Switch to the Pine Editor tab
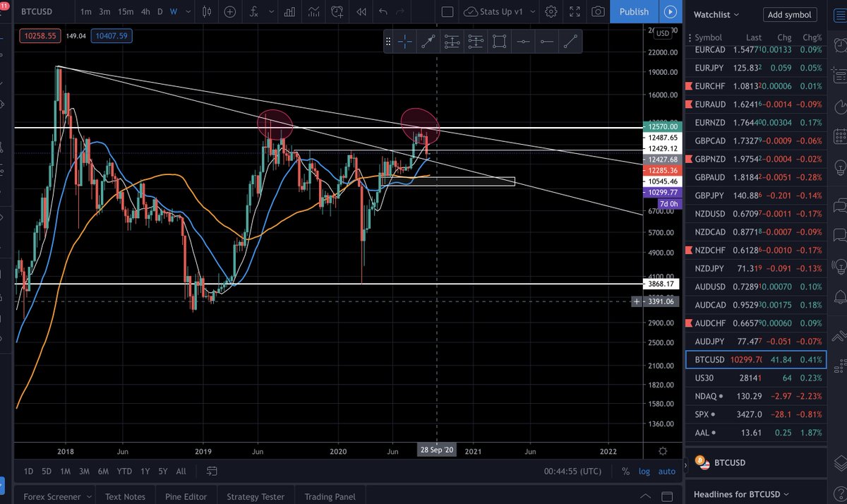This screenshot has height=504, width=847. click(186, 496)
